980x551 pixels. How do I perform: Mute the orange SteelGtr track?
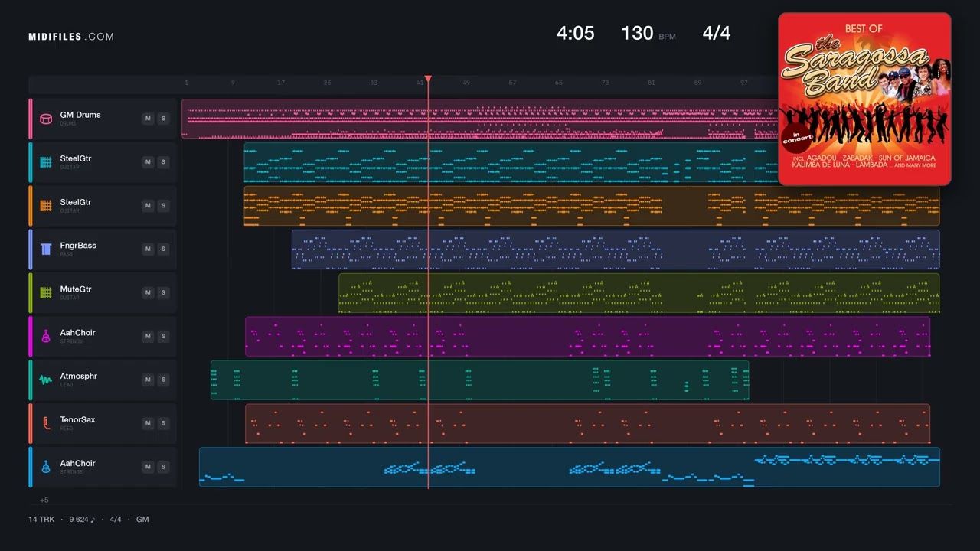click(x=148, y=206)
